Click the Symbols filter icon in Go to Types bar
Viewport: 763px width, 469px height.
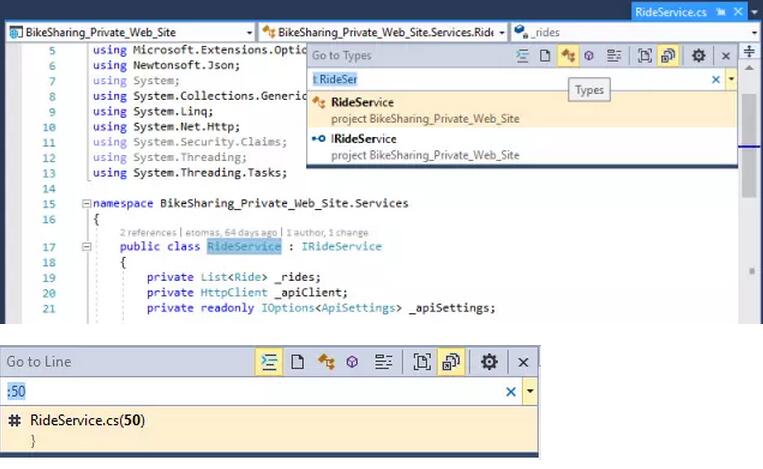pyautogui.click(x=614, y=56)
